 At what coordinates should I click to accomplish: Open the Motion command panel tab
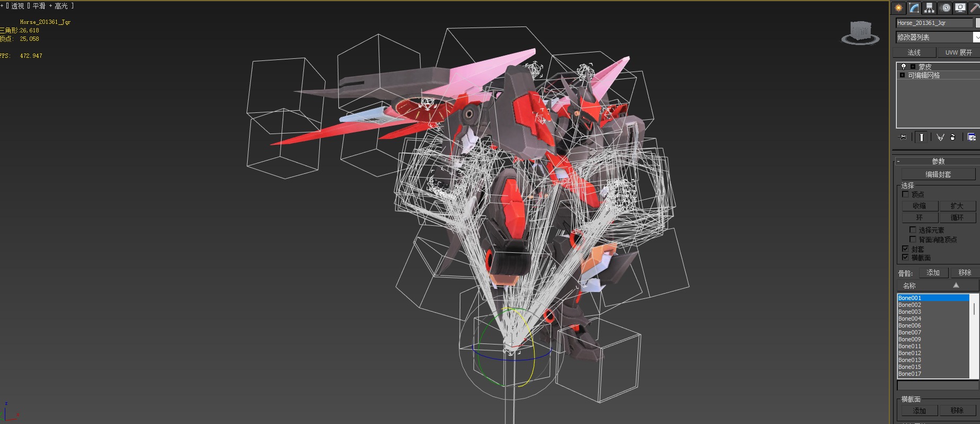tap(945, 8)
